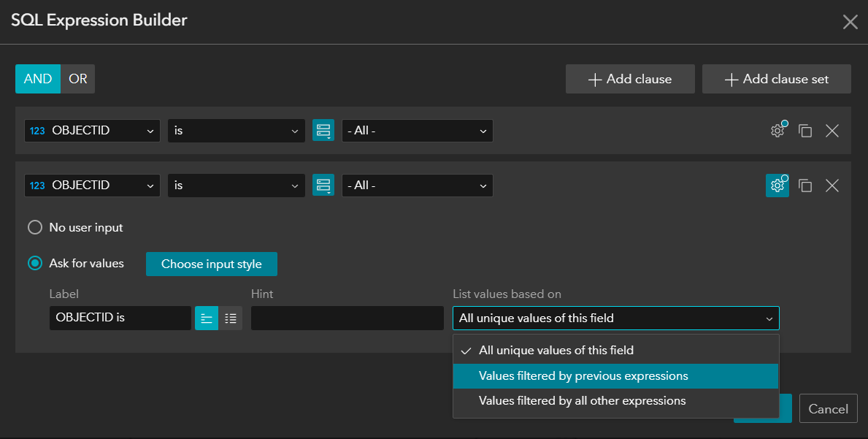This screenshot has width=868, height=439.
Task: Click the Add clause button
Action: pos(629,78)
